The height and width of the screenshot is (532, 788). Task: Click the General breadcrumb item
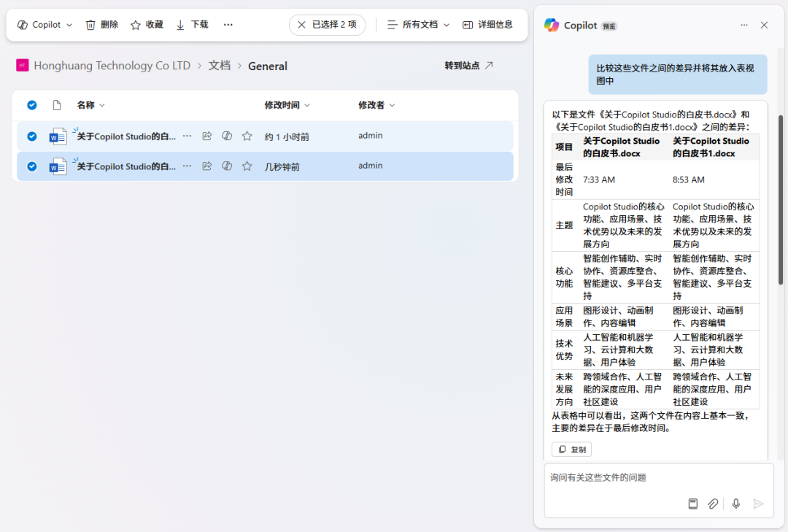click(268, 66)
